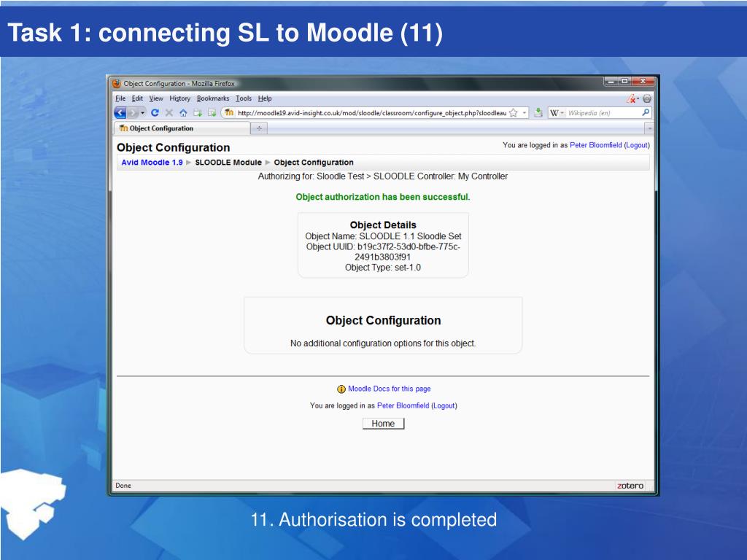Open Moodle Docs for this page

[390, 389]
